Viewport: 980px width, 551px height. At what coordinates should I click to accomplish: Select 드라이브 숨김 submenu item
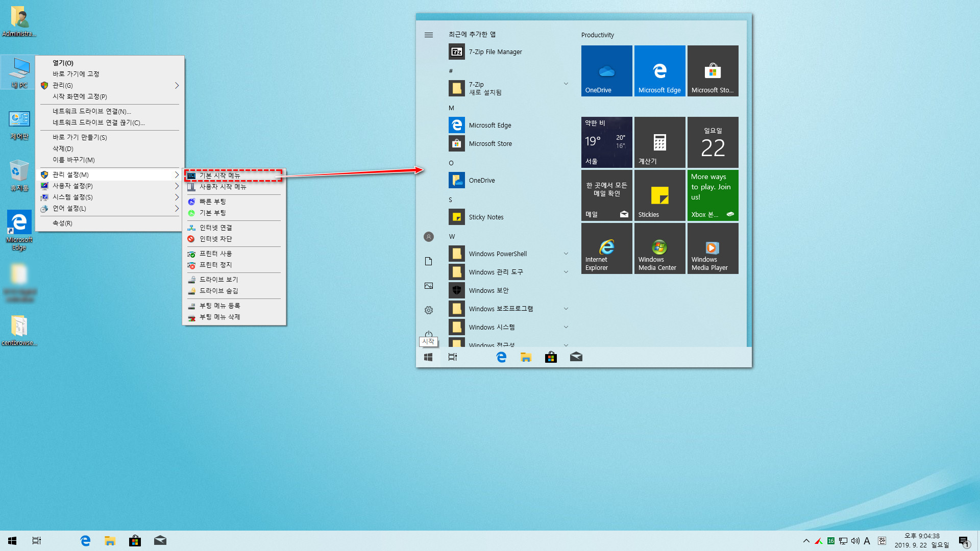coord(234,291)
